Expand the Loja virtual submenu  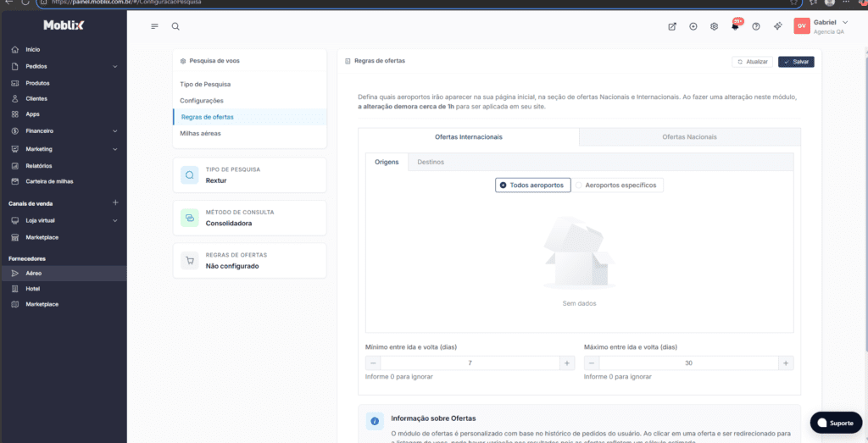[115, 221]
